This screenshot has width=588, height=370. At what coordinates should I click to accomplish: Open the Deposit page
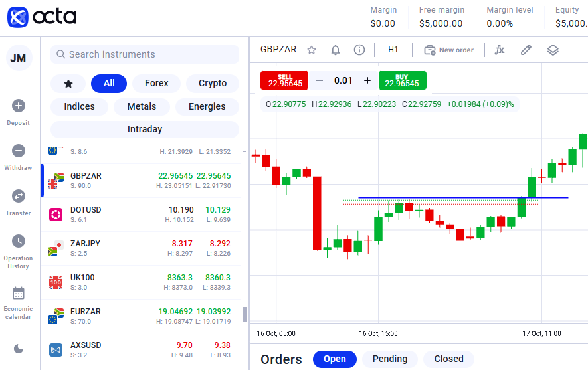[19, 112]
